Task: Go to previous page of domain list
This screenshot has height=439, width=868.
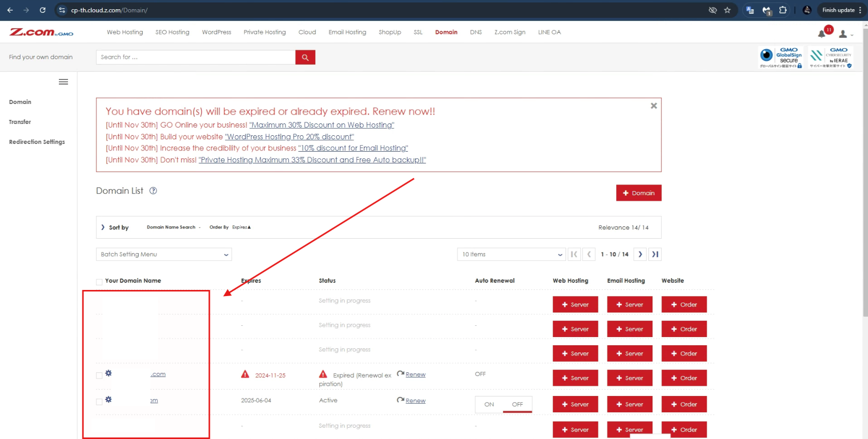Action: 589,254
